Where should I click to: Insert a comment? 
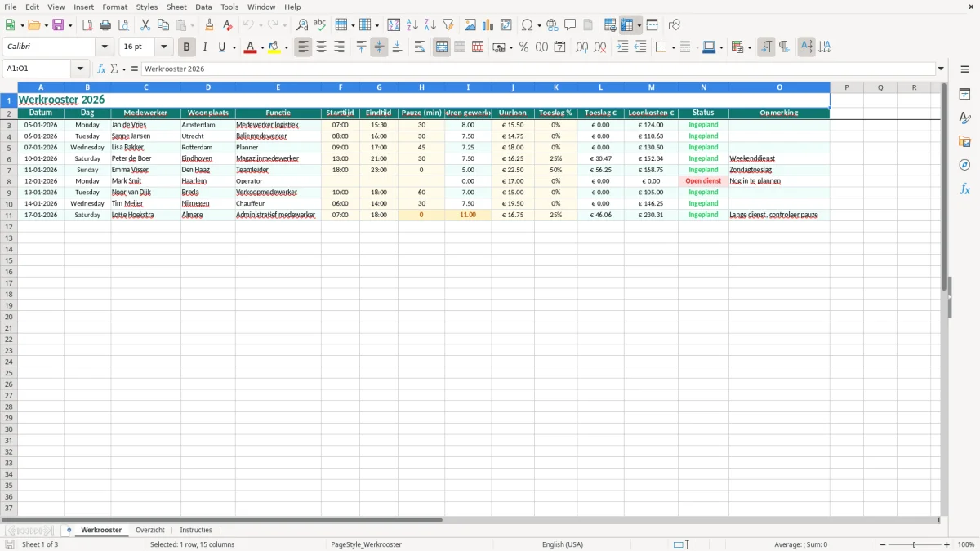point(570,25)
